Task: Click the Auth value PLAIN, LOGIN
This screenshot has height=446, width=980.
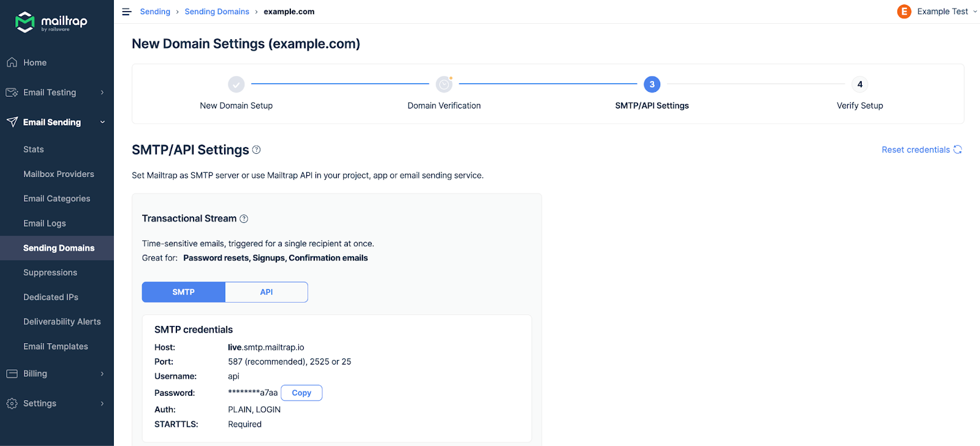Action: (254, 409)
